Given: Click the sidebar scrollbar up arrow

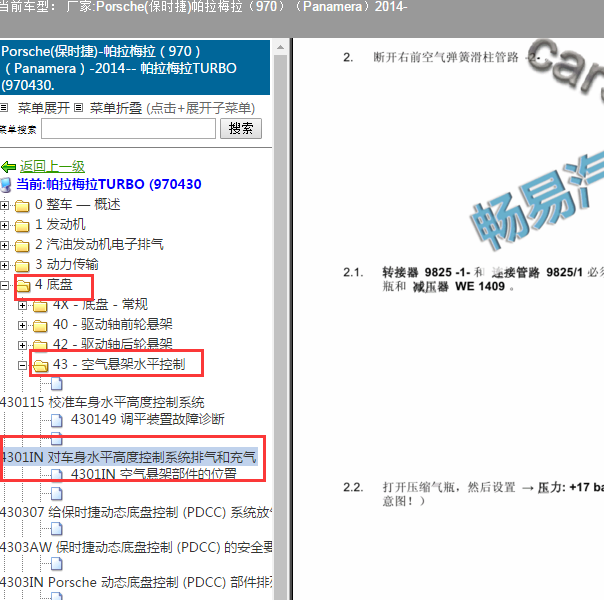Looking at the screenshot, I should click(x=280, y=47).
